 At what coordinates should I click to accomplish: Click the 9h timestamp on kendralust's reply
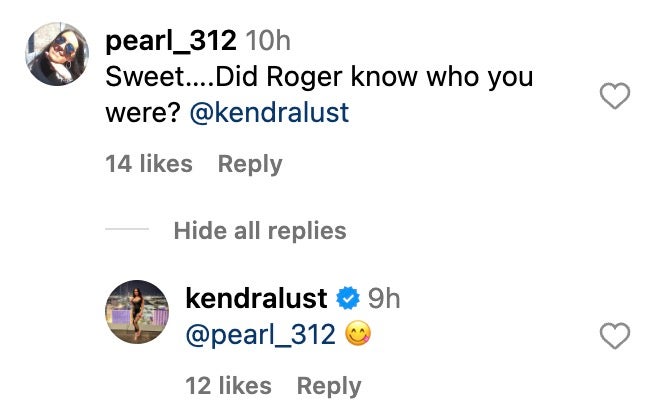click(383, 298)
